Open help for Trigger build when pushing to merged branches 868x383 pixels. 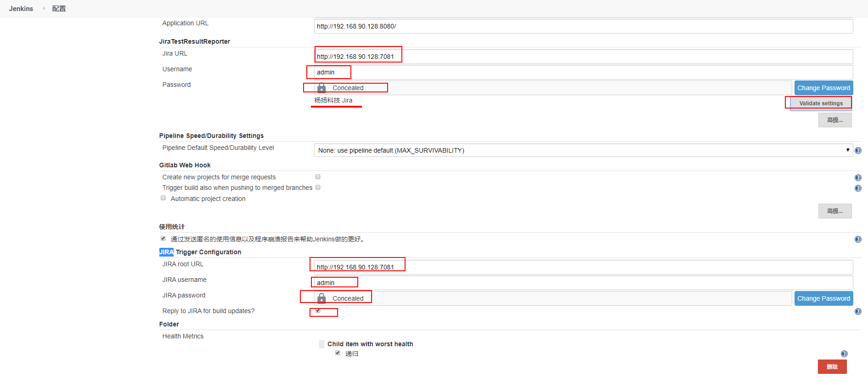[858, 189]
